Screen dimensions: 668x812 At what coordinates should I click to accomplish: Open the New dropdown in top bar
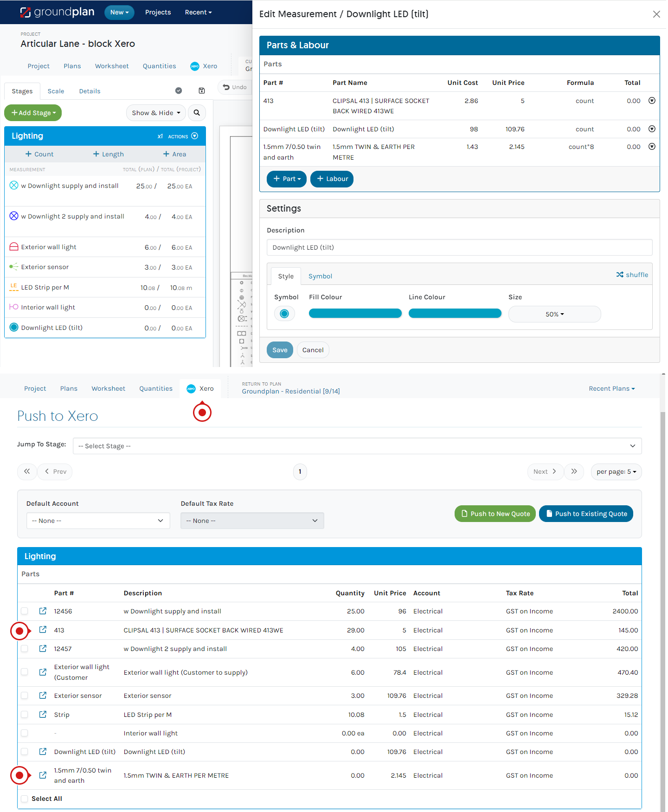click(119, 13)
